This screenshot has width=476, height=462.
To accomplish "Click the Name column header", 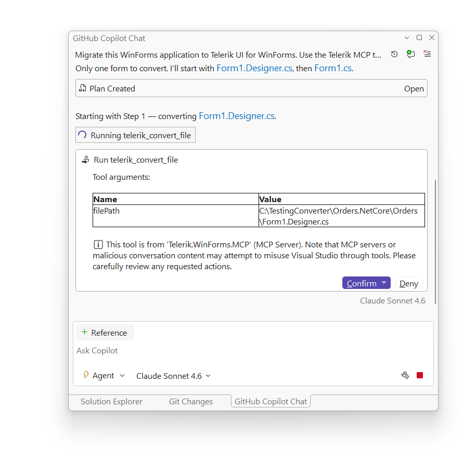I will click(175, 199).
